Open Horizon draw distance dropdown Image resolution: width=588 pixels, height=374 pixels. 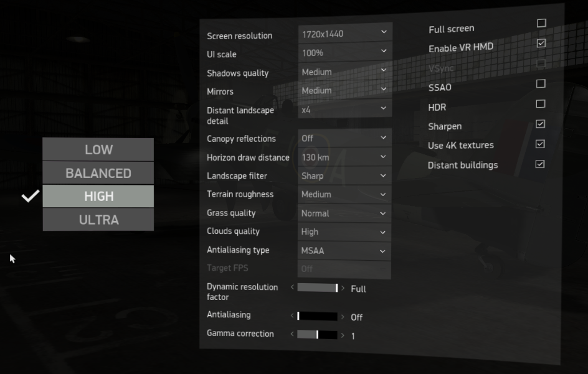coord(344,157)
